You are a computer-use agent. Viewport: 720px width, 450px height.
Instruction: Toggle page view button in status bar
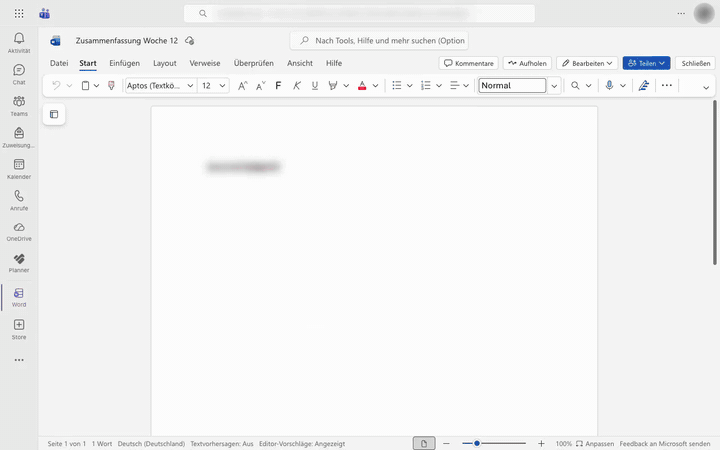pyautogui.click(x=424, y=444)
